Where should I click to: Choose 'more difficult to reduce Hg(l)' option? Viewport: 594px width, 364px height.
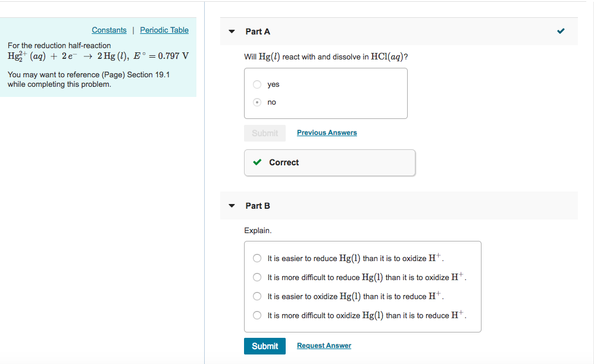(x=257, y=277)
